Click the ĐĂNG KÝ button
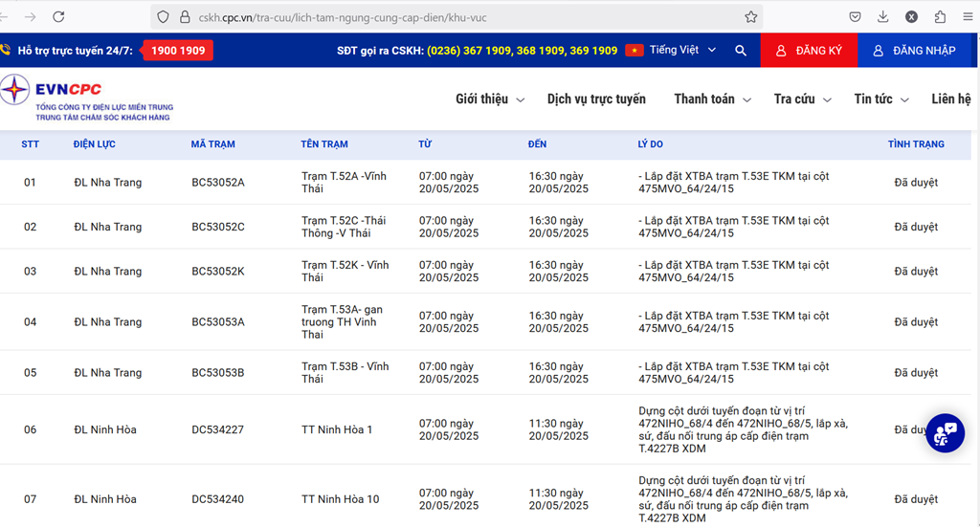This screenshot has width=980, height=527. [809, 51]
